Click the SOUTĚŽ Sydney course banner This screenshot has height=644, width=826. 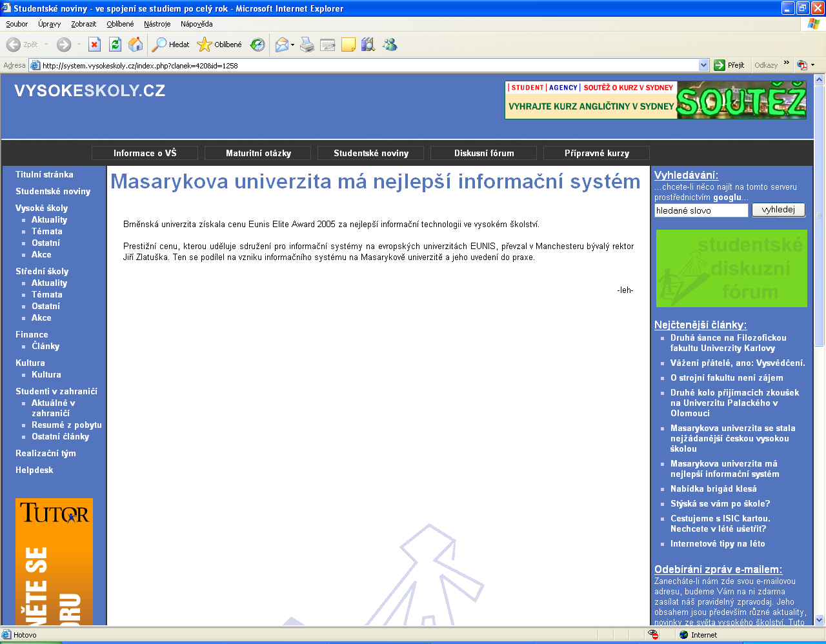(x=656, y=100)
